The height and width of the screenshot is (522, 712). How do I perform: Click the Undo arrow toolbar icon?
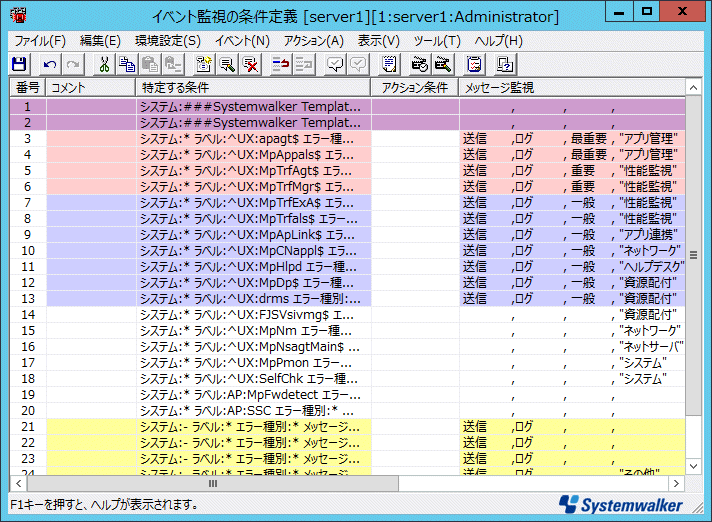[x=49, y=64]
